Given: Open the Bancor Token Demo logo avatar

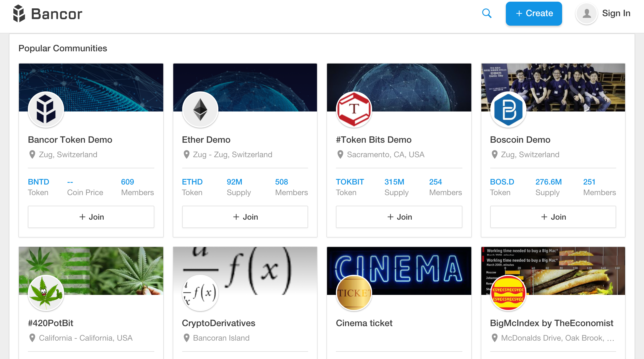Looking at the screenshot, I should point(46,110).
